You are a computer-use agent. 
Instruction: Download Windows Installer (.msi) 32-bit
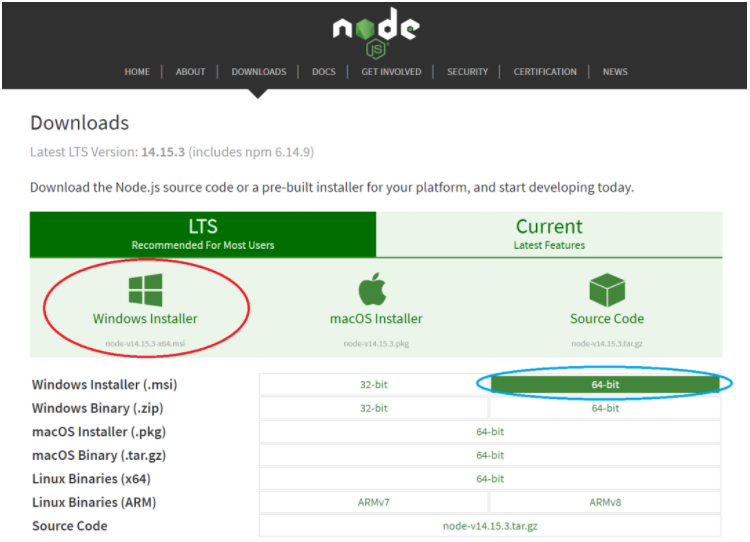coord(374,385)
